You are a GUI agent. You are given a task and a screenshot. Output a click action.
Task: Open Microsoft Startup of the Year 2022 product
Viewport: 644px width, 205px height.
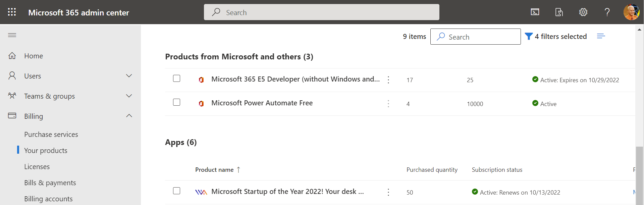coord(287,192)
